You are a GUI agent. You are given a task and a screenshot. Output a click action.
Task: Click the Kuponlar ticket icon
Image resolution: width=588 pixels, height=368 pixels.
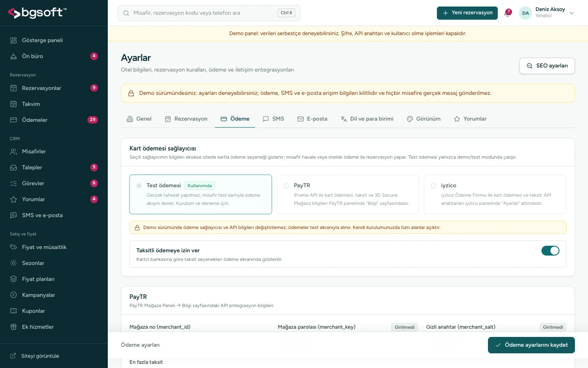click(13, 311)
